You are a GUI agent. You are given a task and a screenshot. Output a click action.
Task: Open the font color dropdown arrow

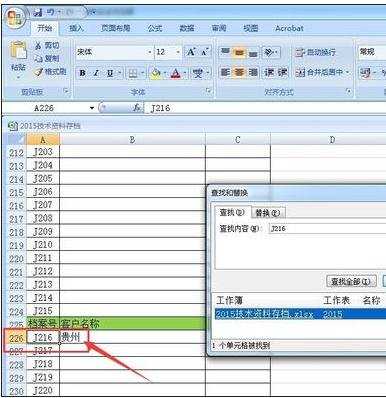[185, 73]
